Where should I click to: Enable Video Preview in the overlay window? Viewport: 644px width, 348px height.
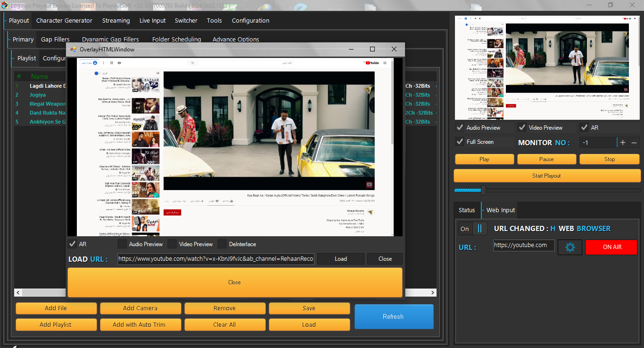click(172, 244)
